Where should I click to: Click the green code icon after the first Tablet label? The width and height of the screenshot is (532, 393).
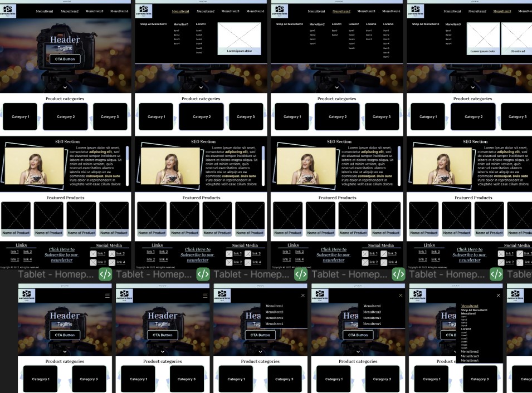point(105,274)
